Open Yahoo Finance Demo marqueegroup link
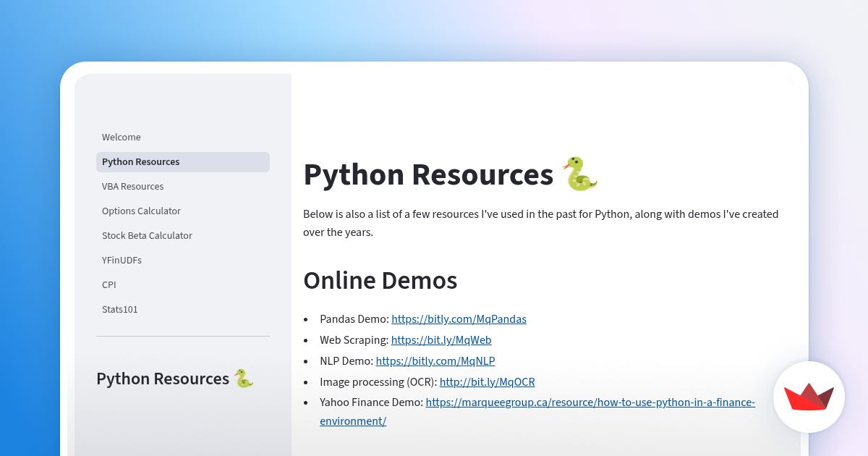 pyautogui.click(x=590, y=403)
